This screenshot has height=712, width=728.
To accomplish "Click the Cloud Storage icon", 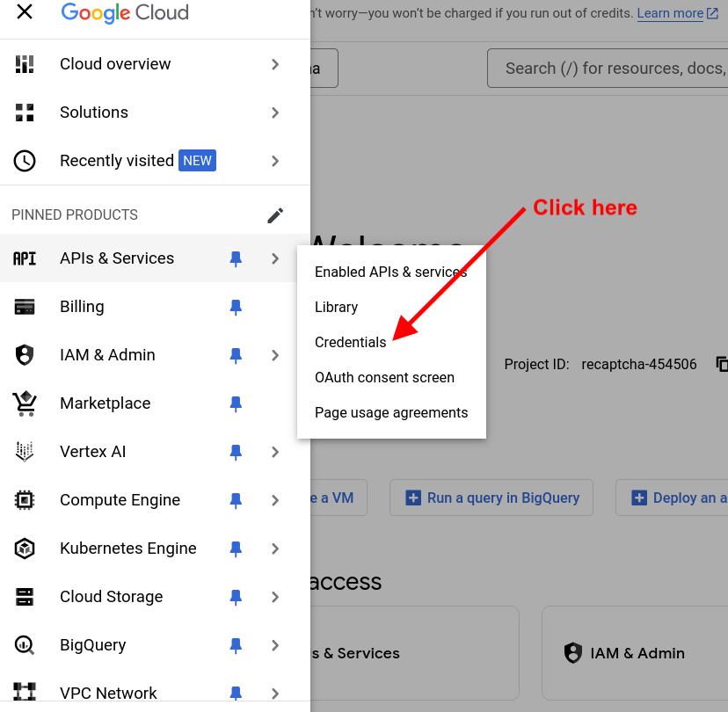I will click(x=25, y=597).
